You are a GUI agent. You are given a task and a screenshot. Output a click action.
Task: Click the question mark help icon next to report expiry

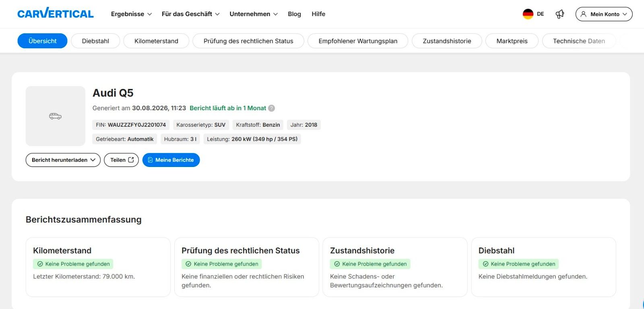(x=272, y=108)
